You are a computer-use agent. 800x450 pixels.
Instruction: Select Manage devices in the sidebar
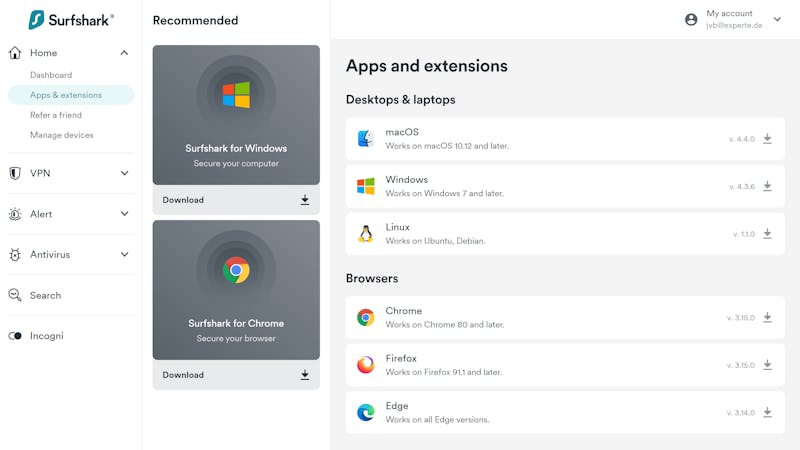point(62,135)
